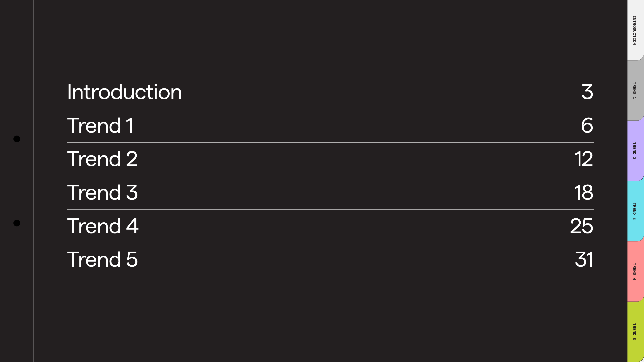644x362 pixels.
Task: Click page number 6 for Trend 1
Action: (587, 125)
